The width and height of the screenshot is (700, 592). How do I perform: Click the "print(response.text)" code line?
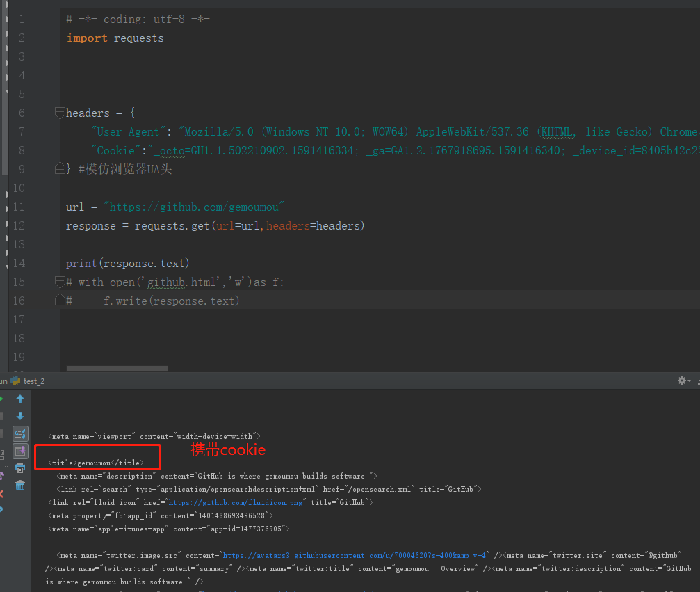(x=128, y=263)
